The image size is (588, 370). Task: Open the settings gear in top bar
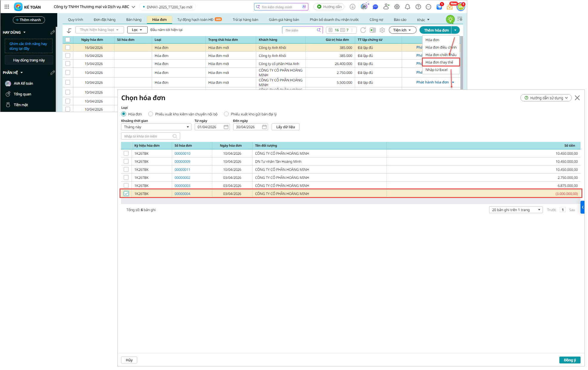(x=397, y=7)
